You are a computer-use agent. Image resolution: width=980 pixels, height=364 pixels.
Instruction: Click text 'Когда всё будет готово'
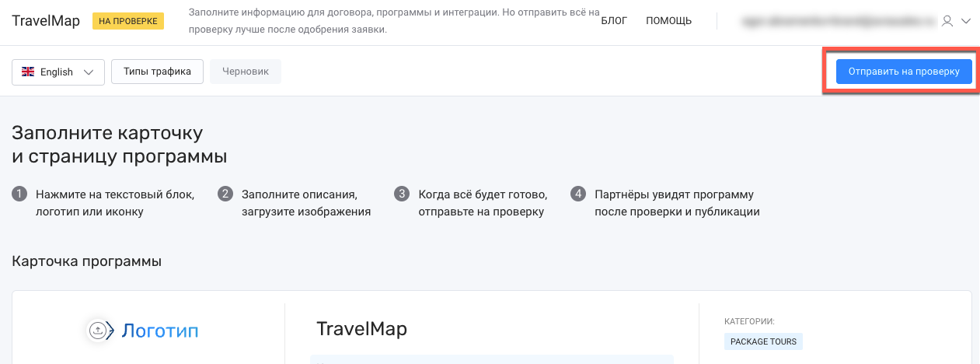[x=483, y=194]
